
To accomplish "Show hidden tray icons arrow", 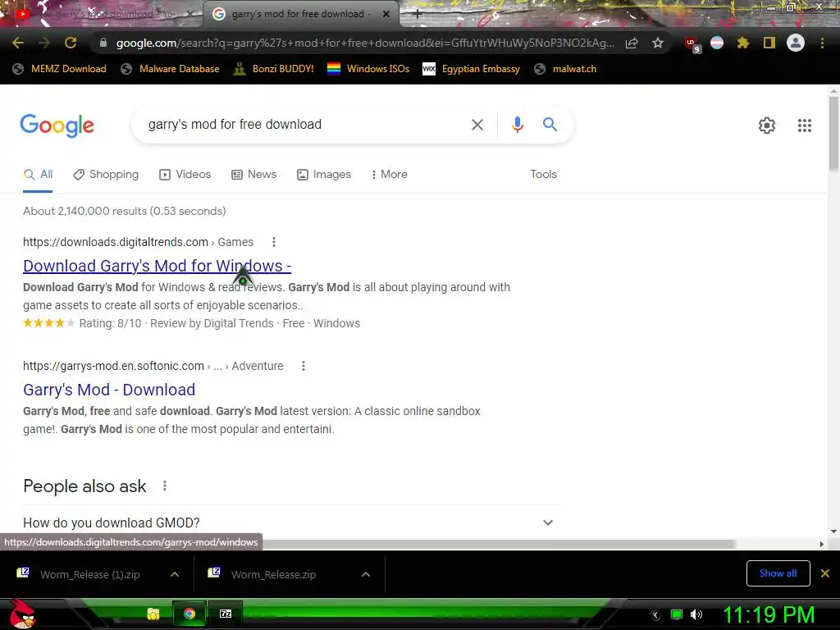I will click(655, 615).
